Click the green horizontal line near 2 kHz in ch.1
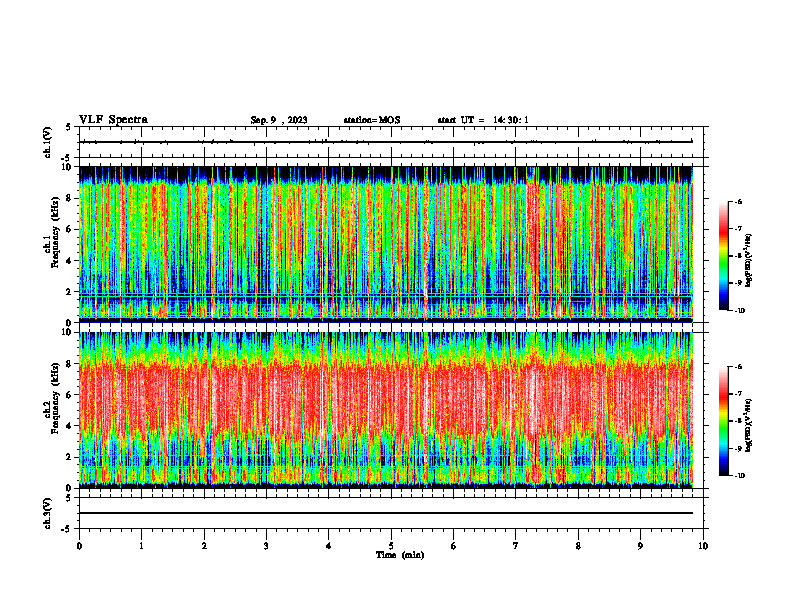This screenshot has height=612, width=792. (x=386, y=294)
